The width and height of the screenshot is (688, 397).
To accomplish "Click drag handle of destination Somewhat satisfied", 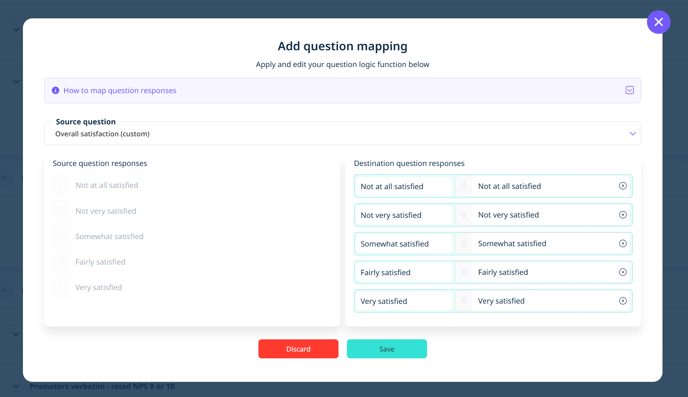I will pyautogui.click(x=463, y=243).
